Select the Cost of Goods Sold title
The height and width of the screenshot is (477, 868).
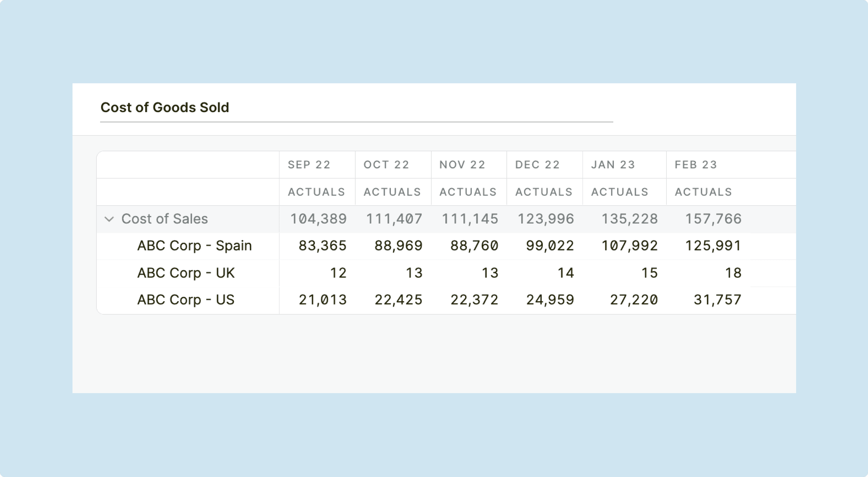click(x=165, y=107)
